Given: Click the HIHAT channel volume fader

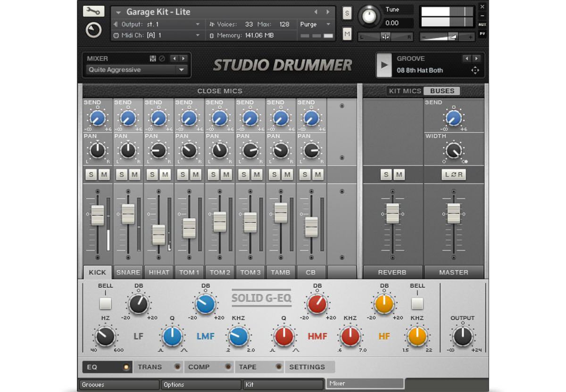Looking at the screenshot, I should coord(158,235).
